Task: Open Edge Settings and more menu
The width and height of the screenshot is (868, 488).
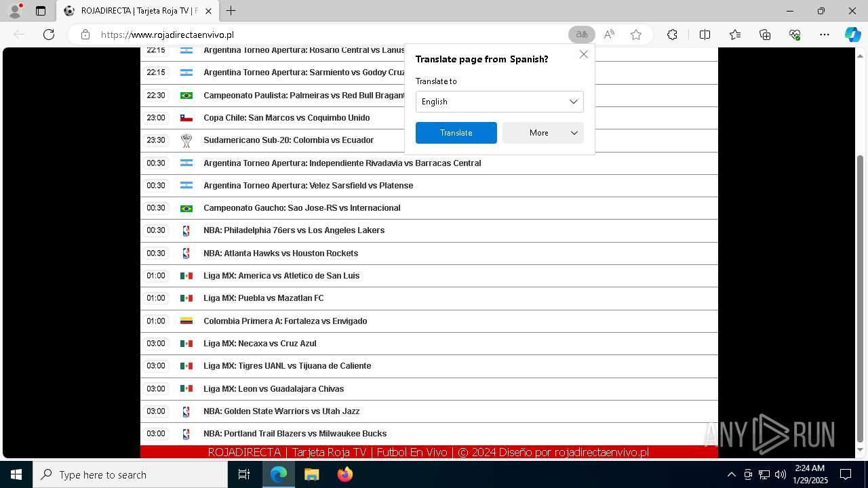Action: click(x=825, y=35)
